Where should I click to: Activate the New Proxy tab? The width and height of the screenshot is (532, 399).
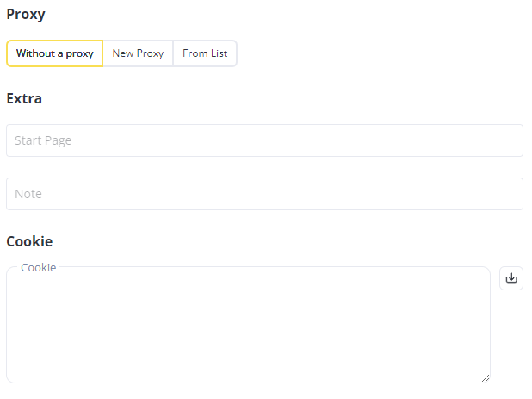click(138, 53)
